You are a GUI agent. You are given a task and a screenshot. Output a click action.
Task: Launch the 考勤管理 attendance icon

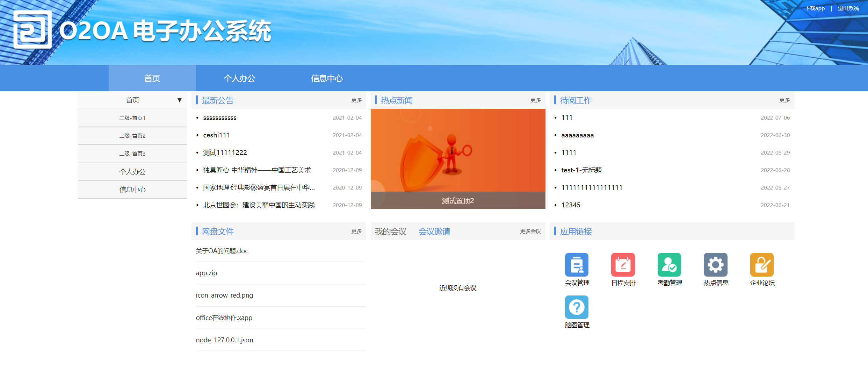point(669,265)
